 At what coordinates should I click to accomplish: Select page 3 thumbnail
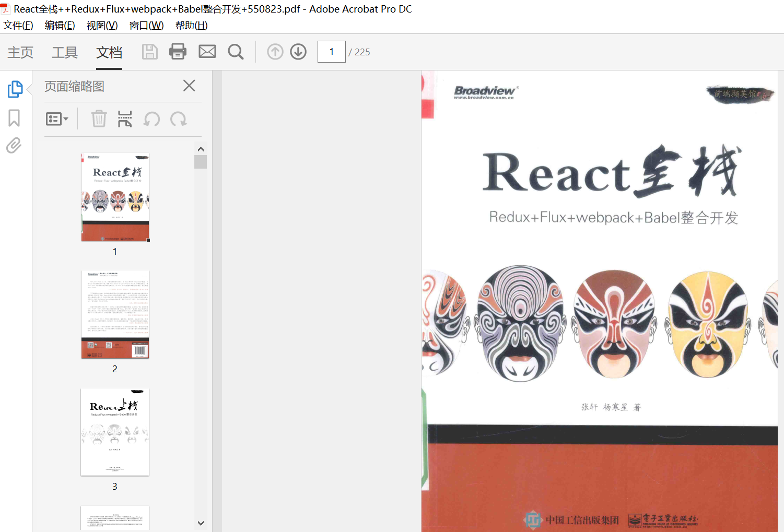(115, 432)
